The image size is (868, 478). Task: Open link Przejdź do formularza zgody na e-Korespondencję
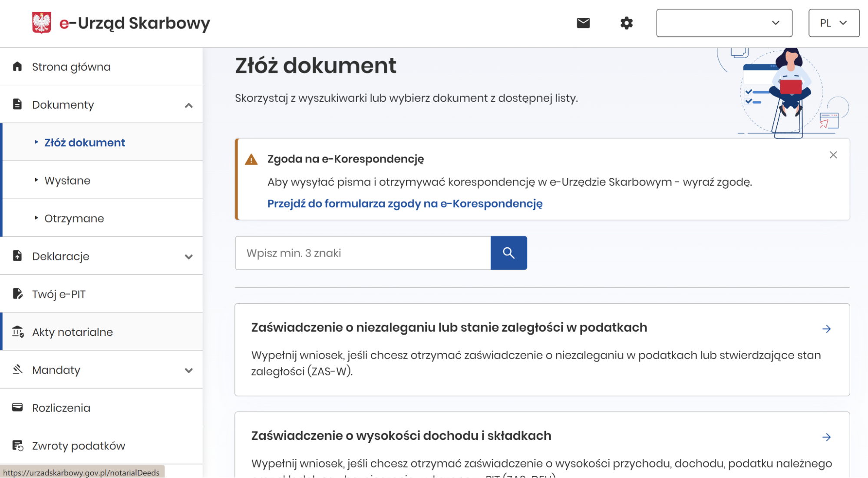click(x=405, y=203)
